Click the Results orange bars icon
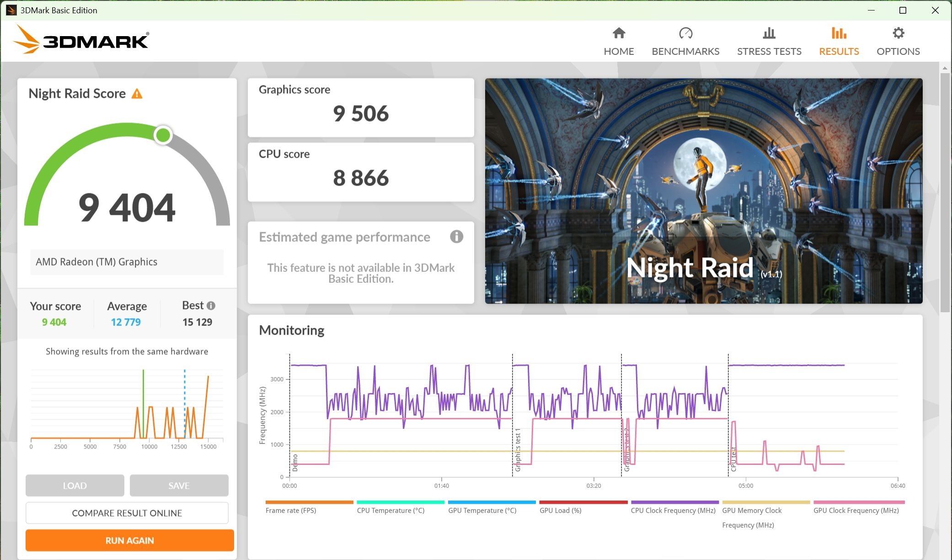952x560 pixels. coord(839,33)
